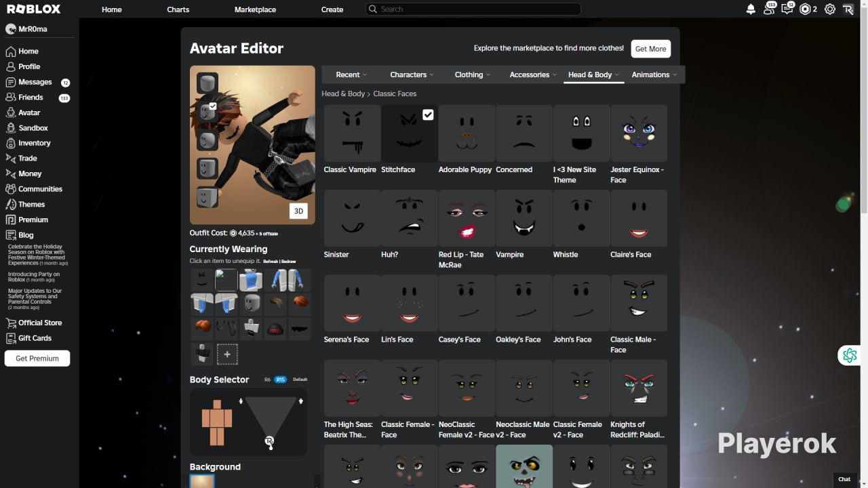Click the Premium R icon in top bar
868x488 pixels.
pos(848,9)
